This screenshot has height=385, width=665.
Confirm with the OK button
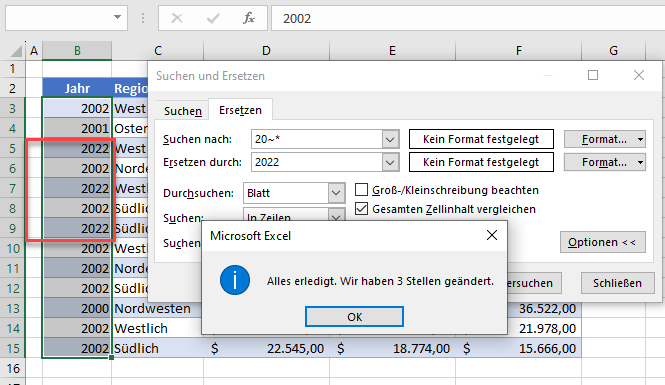354,317
